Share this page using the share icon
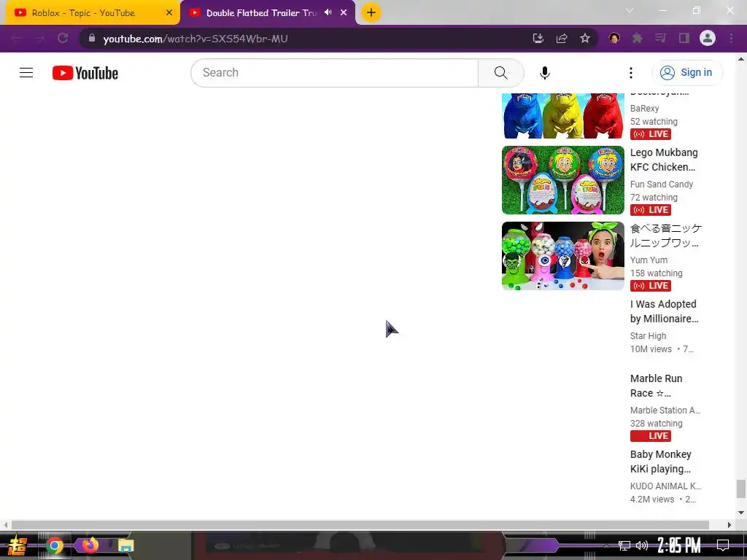This screenshot has height=560, width=747. (562, 38)
